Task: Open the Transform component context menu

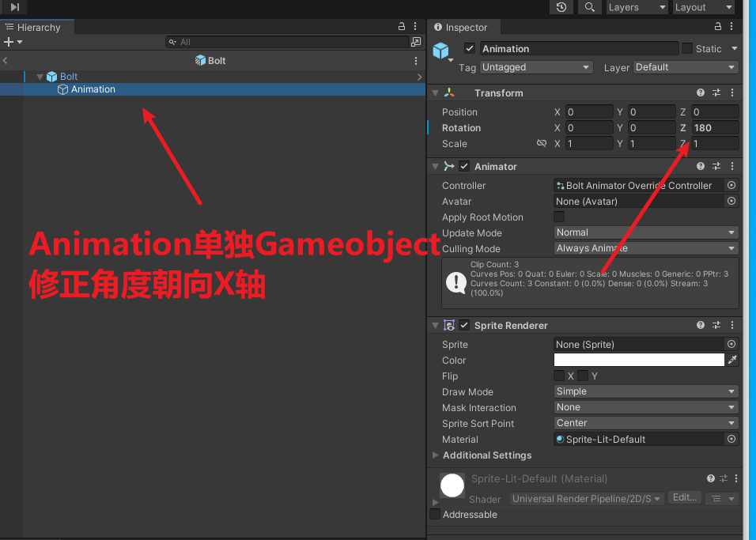Action: click(732, 93)
